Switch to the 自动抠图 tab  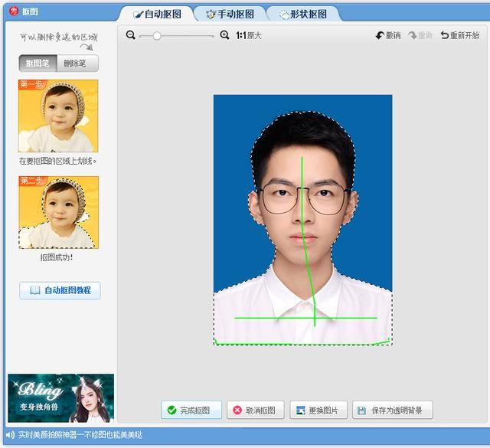[x=157, y=14]
